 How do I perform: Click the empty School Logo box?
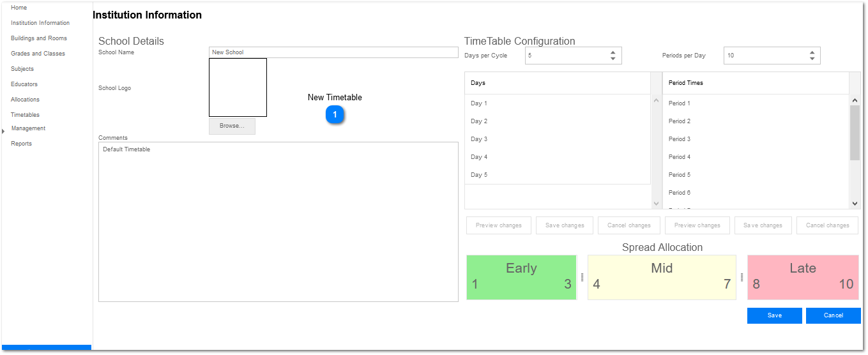tap(238, 87)
